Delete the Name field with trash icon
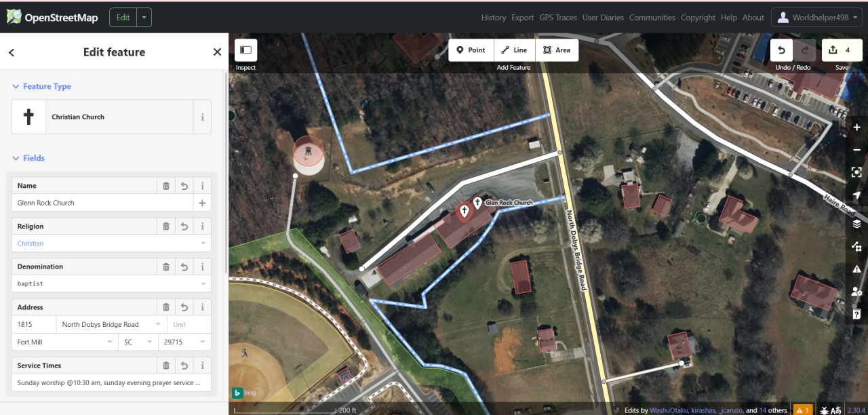868x415 pixels. pyautogui.click(x=166, y=185)
